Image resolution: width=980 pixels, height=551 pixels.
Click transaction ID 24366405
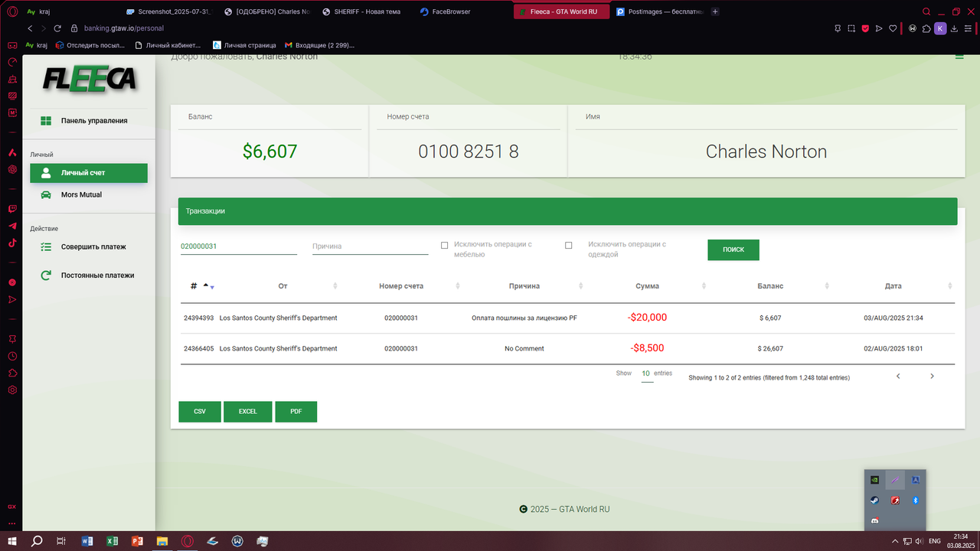point(199,349)
